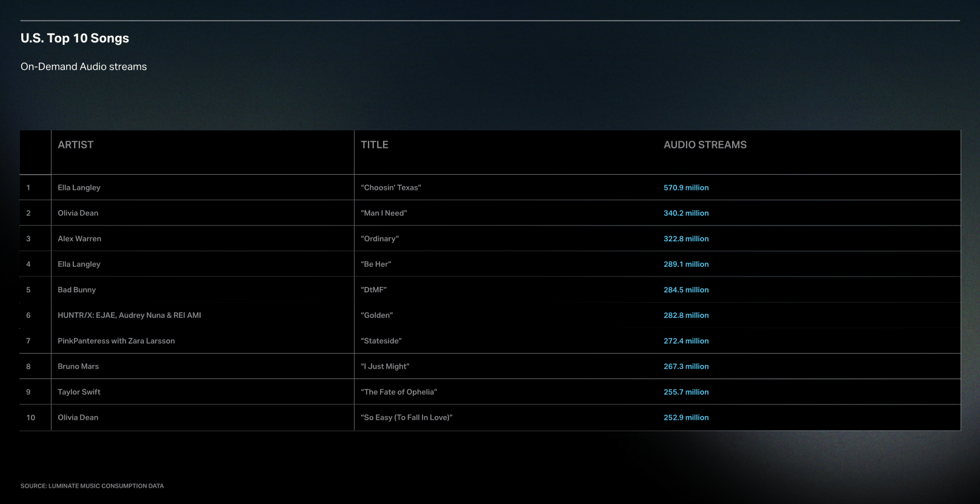Click the '267.3 million' streams value
Screen dimensions: 980x504
pos(686,366)
